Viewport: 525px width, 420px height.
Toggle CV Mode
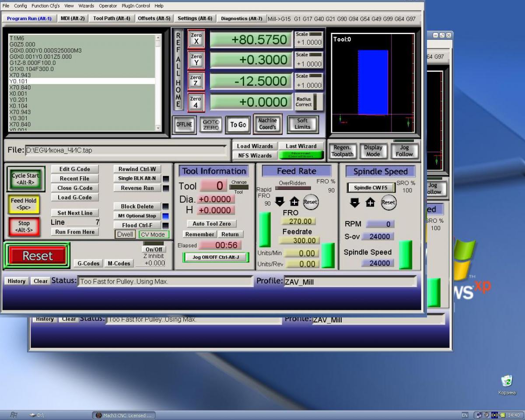154,234
